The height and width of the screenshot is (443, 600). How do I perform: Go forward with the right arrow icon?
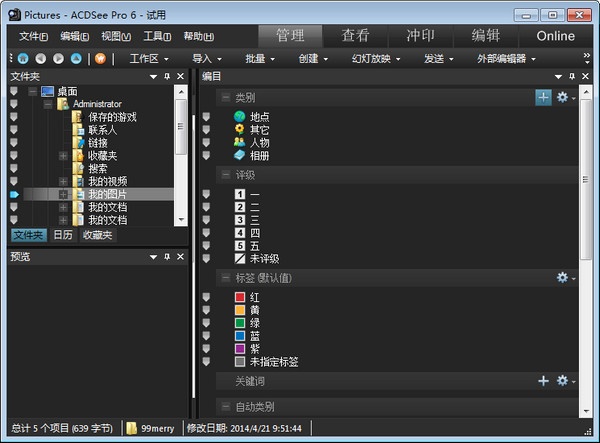pyautogui.click(x=58, y=59)
